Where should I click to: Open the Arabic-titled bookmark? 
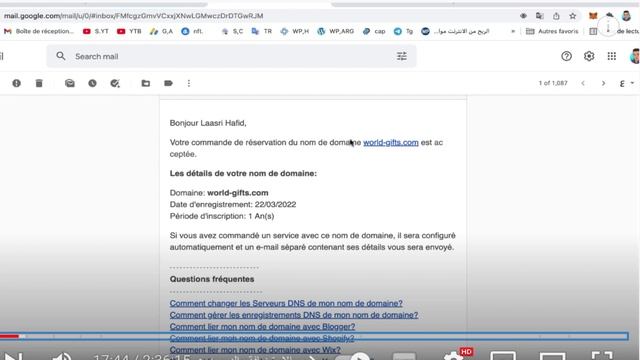tap(456, 31)
